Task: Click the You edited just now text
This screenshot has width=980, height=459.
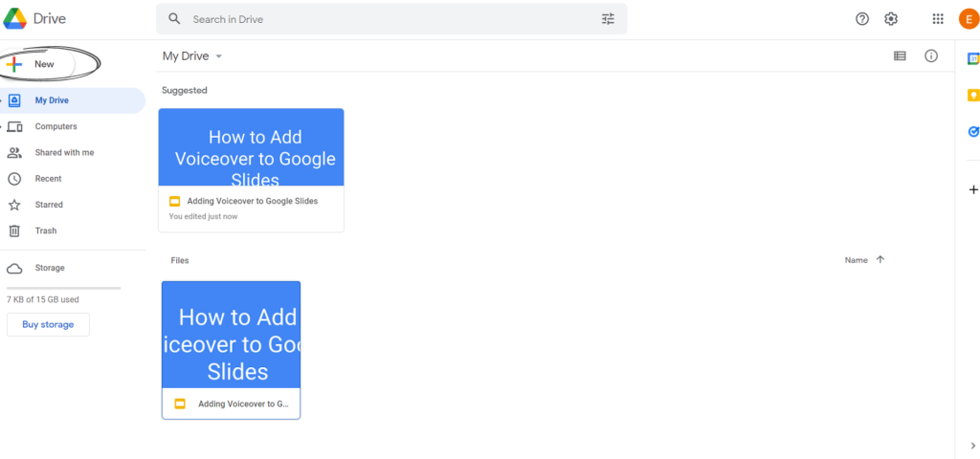Action: [x=203, y=217]
